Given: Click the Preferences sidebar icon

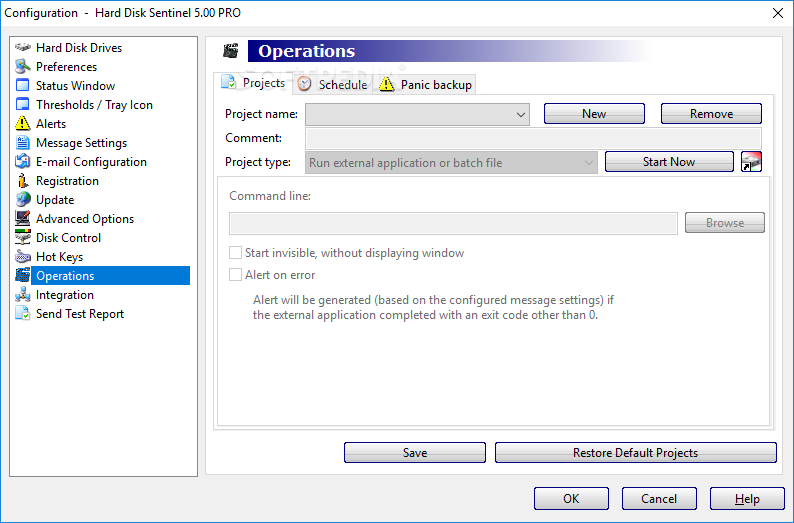Looking at the screenshot, I should point(23,66).
